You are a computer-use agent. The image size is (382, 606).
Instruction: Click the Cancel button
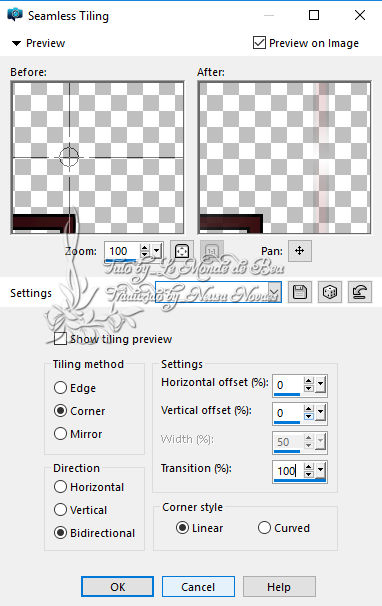[198, 587]
